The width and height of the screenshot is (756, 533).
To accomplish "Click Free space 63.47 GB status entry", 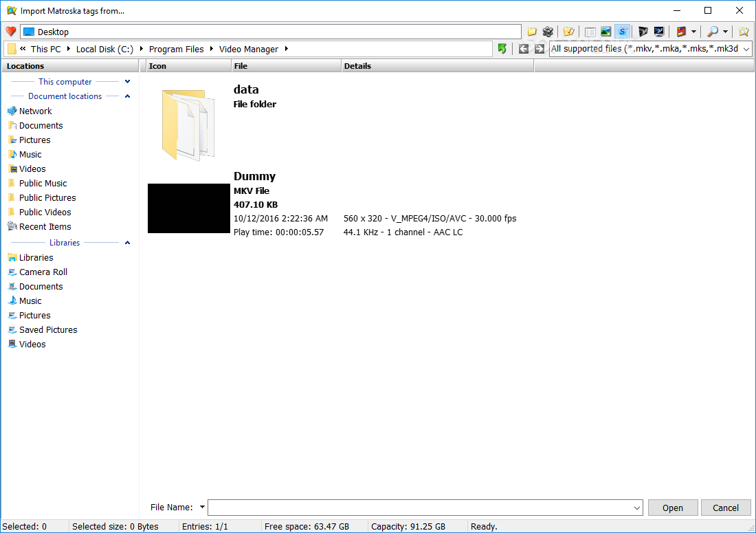I will click(x=307, y=526).
